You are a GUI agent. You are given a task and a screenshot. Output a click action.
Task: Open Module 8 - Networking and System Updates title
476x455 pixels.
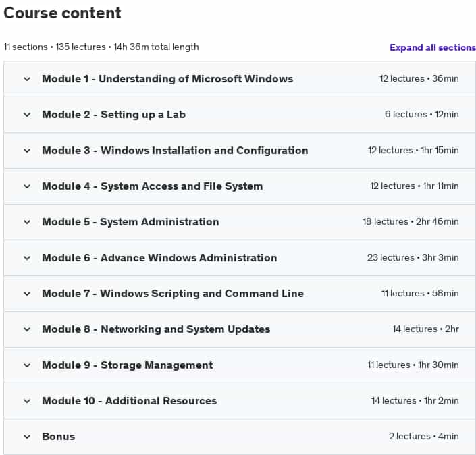point(156,329)
